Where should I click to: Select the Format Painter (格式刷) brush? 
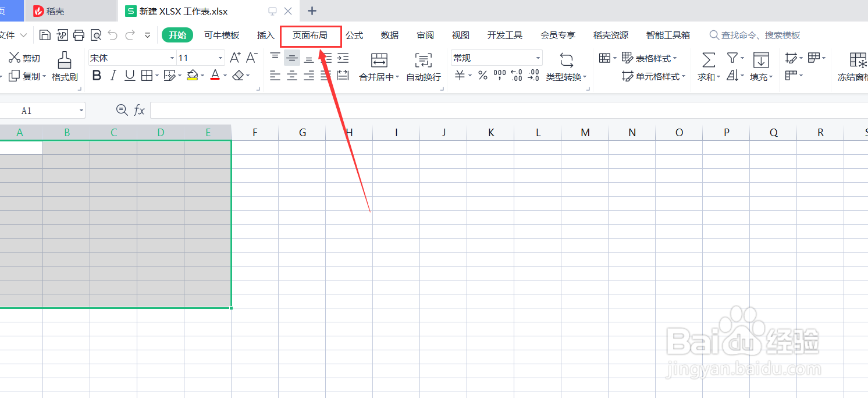[65, 66]
